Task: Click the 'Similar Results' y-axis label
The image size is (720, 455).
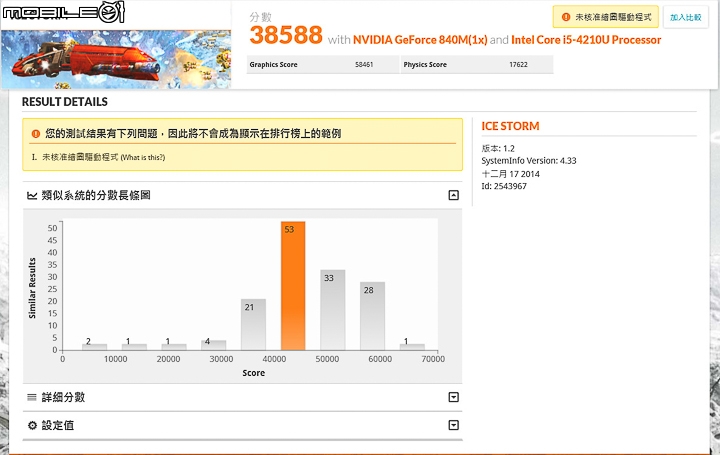Action: [x=32, y=288]
